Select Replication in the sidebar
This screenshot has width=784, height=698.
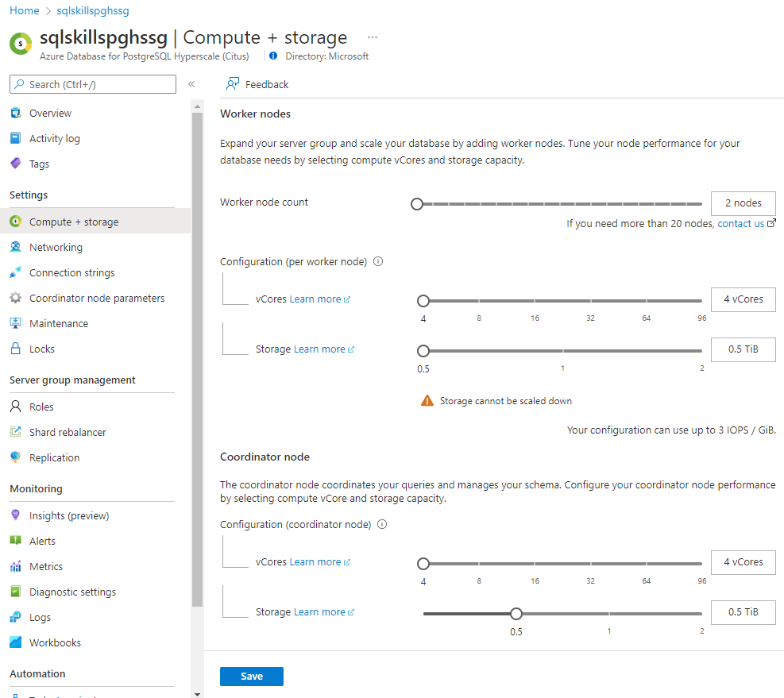(x=54, y=457)
